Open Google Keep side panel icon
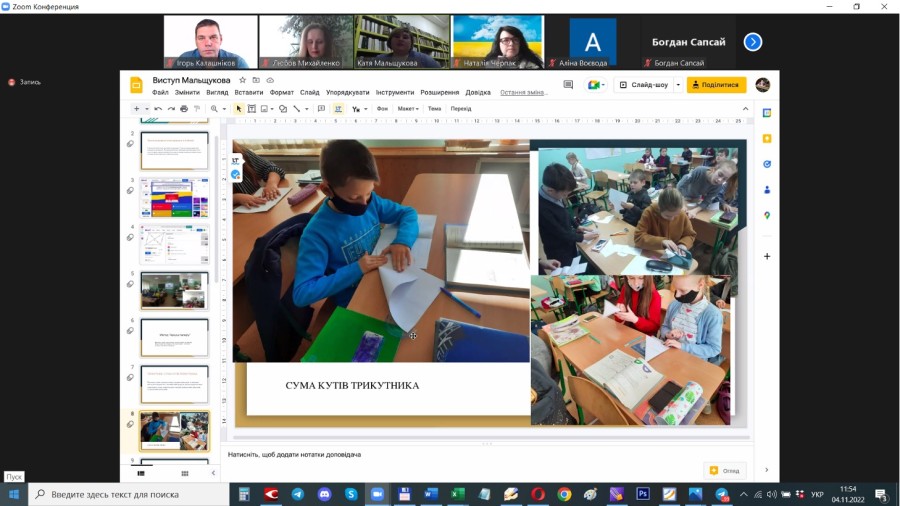Screen dimensions: 900x506 767,138
